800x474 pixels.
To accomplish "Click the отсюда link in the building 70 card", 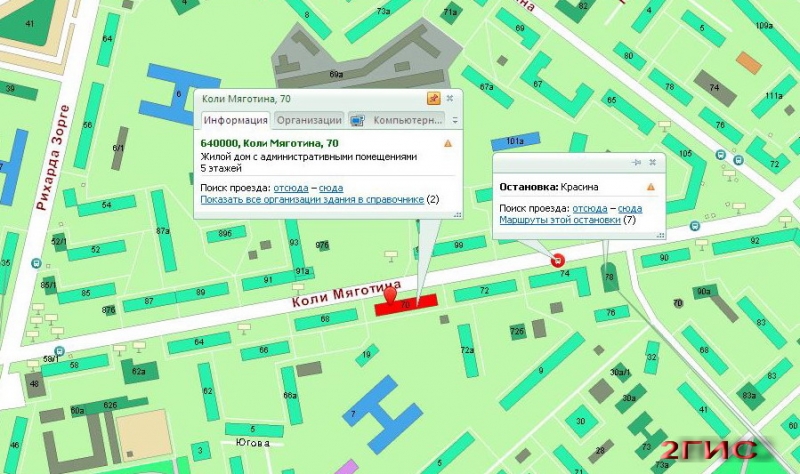I will [291, 188].
